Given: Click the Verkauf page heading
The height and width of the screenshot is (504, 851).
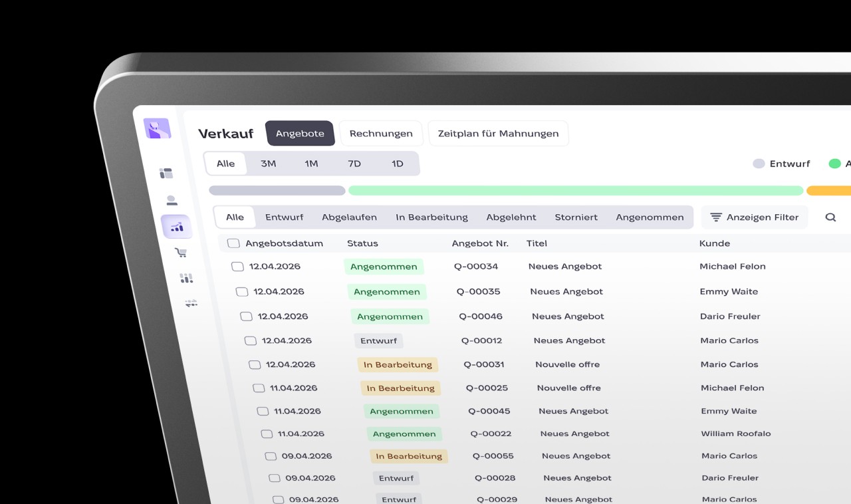Looking at the screenshot, I should coord(226,134).
